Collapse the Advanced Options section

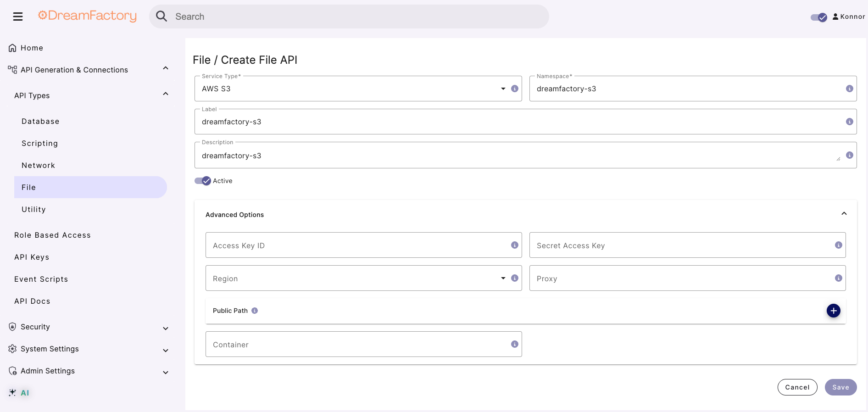(844, 214)
